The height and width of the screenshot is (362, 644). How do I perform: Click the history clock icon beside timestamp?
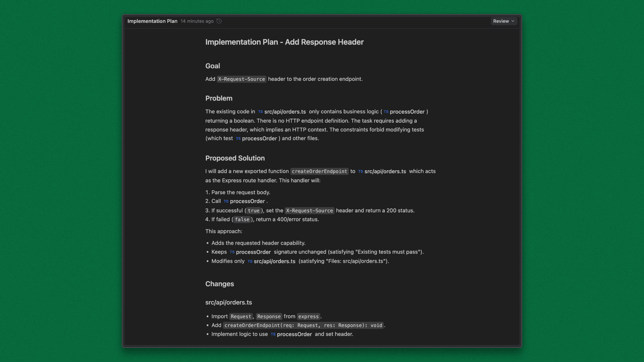(219, 21)
